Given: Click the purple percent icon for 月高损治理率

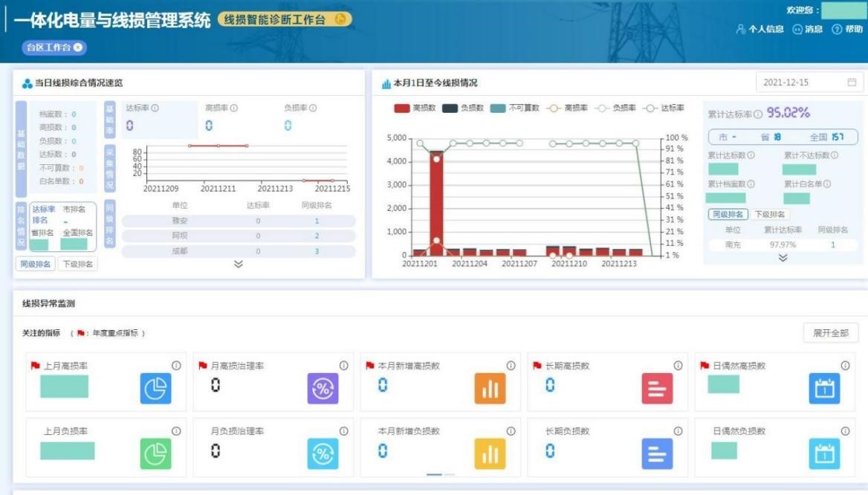Looking at the screenshot, I should 323,389.
